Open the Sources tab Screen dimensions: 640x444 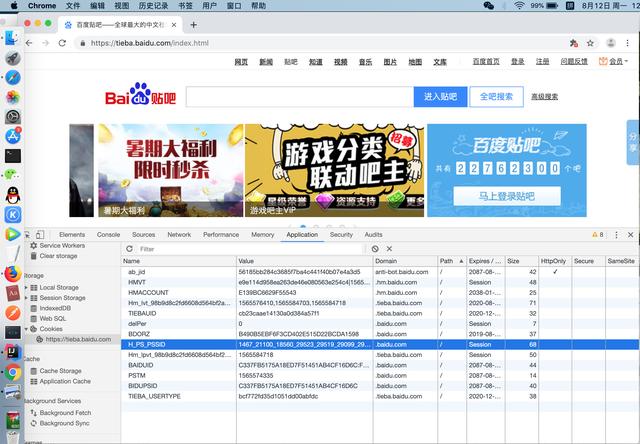144,235
